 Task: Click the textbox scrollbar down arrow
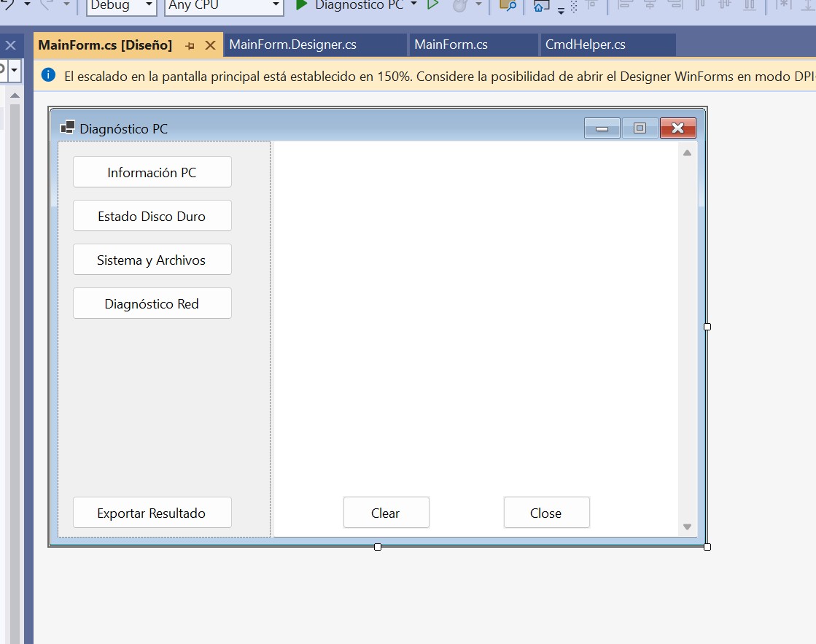(x=686, y=527)
